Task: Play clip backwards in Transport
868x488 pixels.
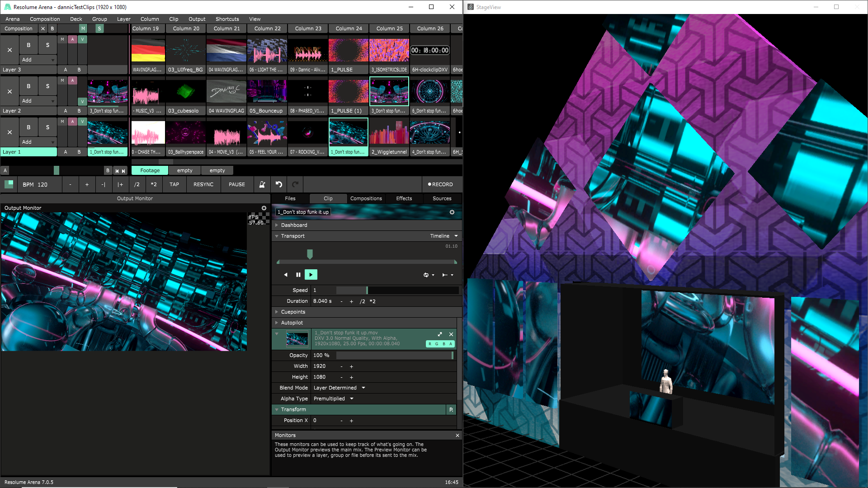Action: click(286, 275)
